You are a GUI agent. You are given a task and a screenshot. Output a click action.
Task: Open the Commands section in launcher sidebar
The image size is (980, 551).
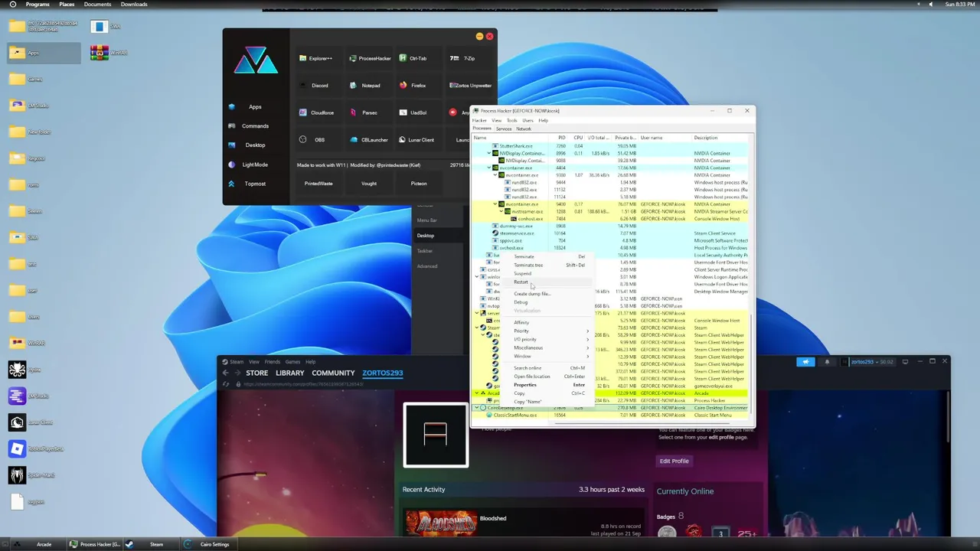click(255, 126)
